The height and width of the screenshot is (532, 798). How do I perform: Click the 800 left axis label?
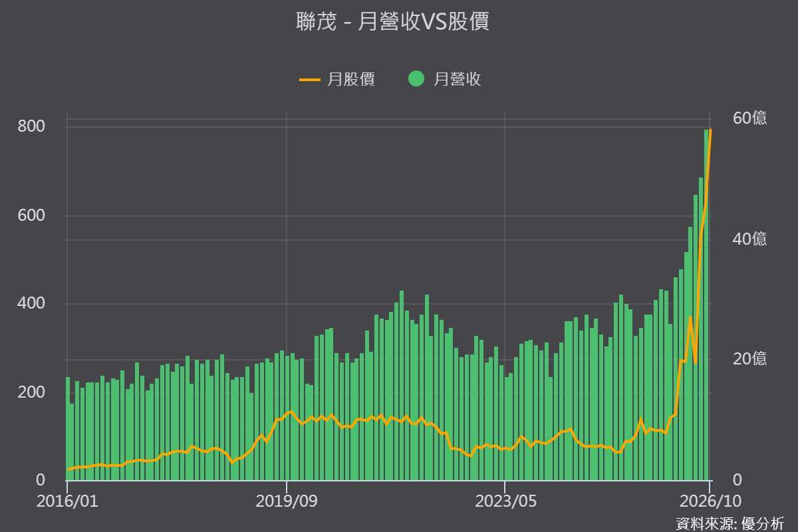tap(32, 126)
